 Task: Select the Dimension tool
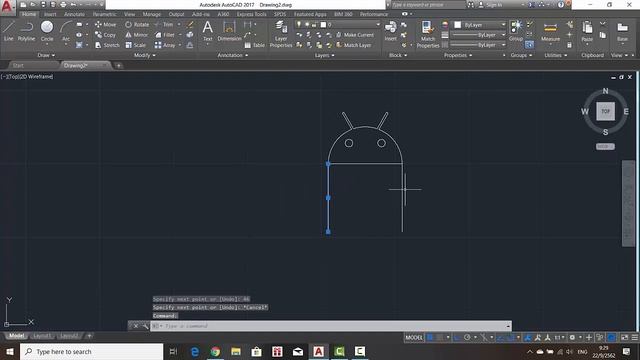click(229, 31)
